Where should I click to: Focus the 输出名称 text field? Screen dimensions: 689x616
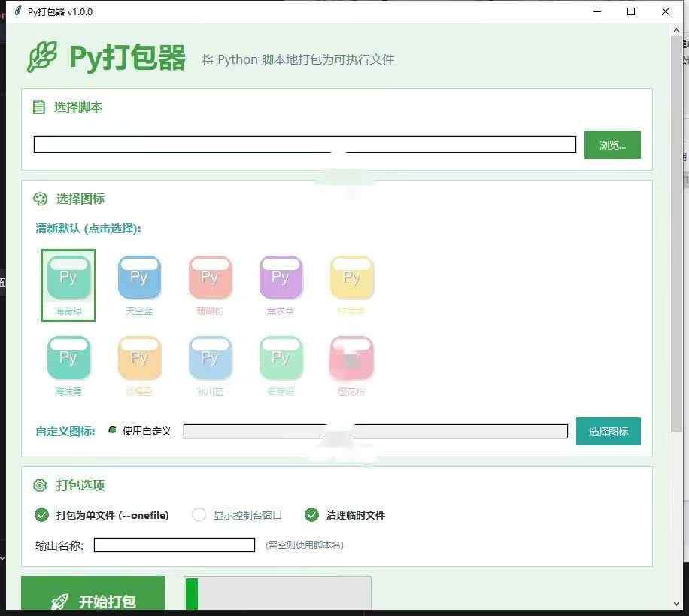[x=175, y=545]
